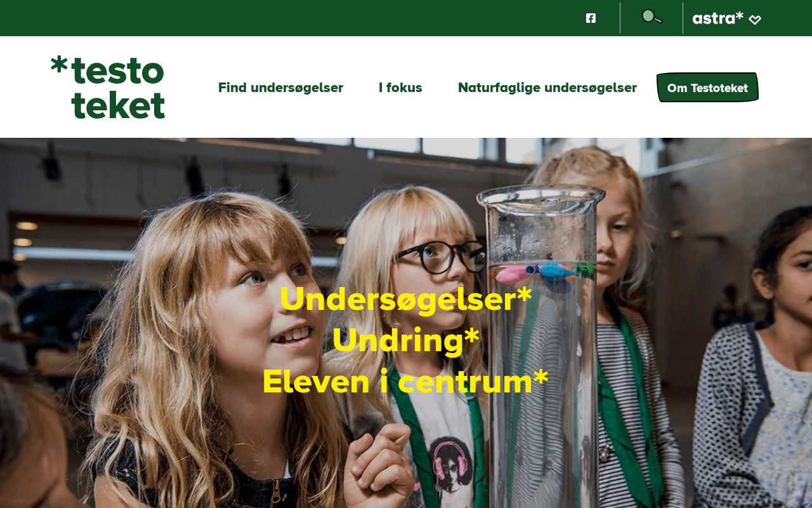
Task: Open the Facebook page icon
Action: [591, 18]
